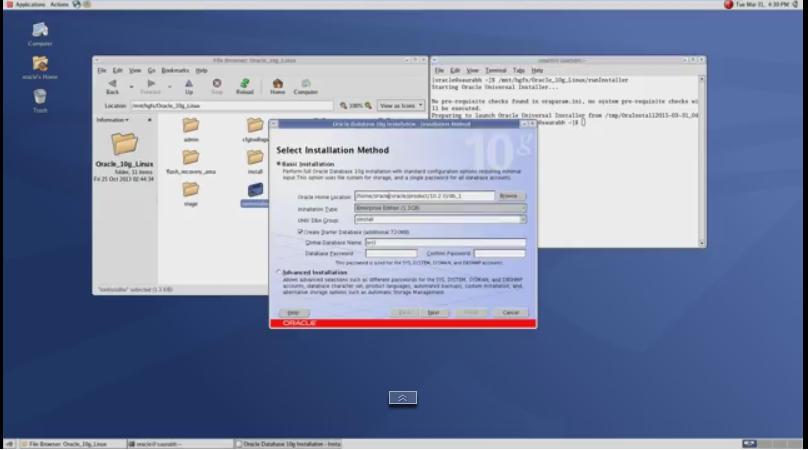The width and height of the screenshot is (808, 450).
Task: Click Global Database Name field
Action: click(x=445, y=242)
